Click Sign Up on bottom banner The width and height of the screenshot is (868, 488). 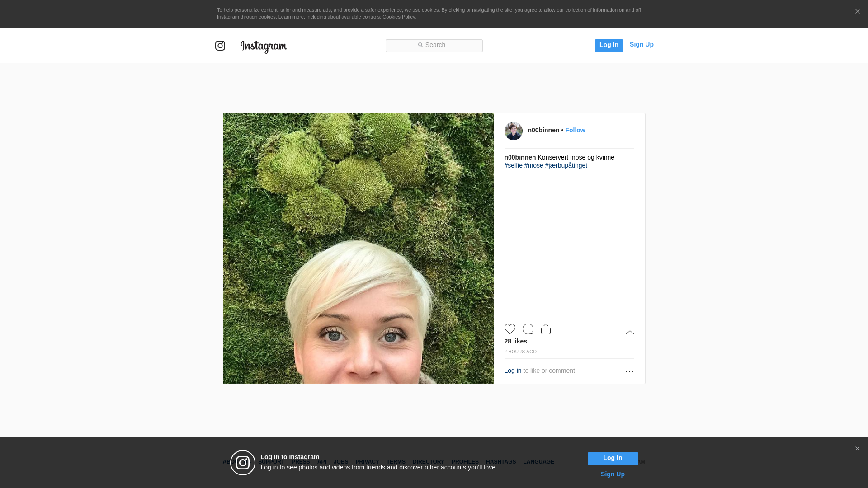[x=613, y=474]
